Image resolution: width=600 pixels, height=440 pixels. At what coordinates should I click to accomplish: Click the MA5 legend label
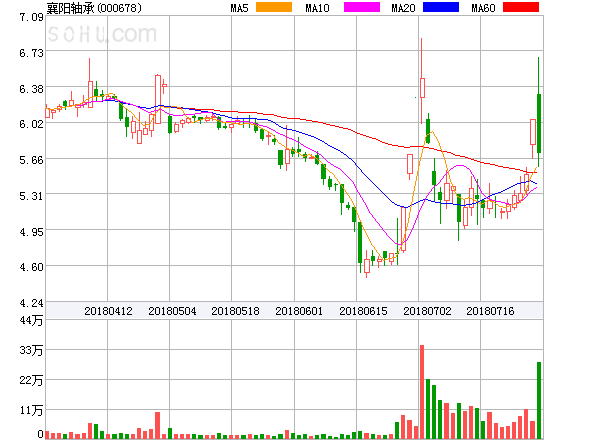click(x=239, y=8)
